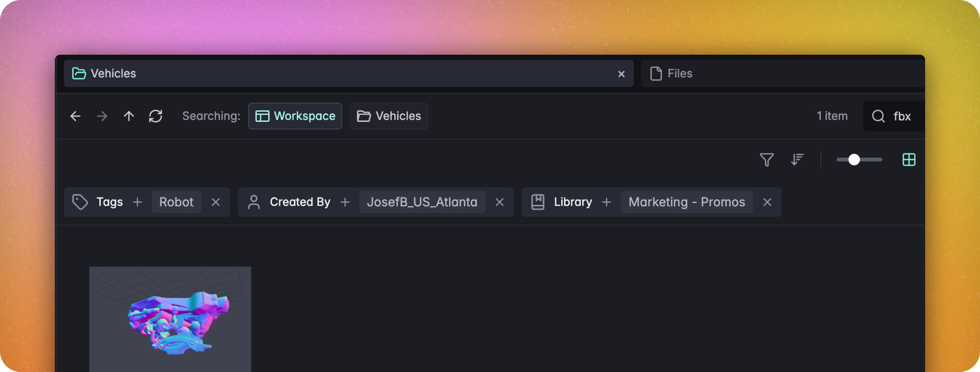Remove the Marketing - Promos library filter
980x372 pixels.
(767, 202)
